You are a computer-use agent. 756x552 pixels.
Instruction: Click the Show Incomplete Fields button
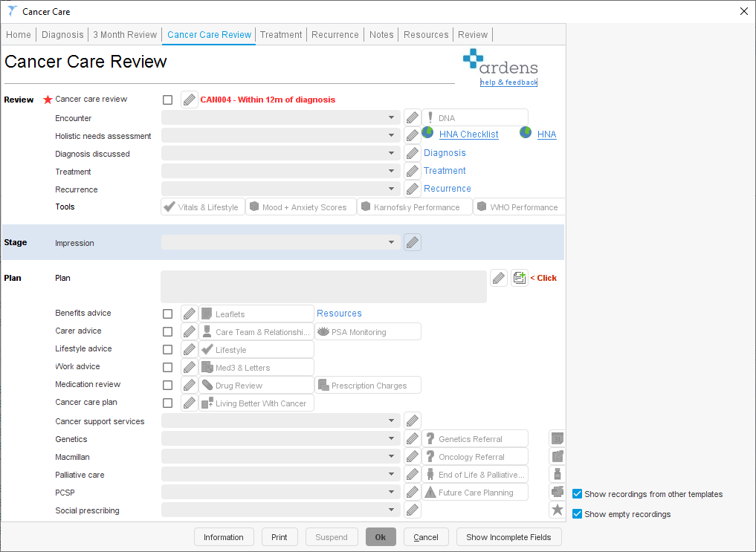[x=508, y=536]
